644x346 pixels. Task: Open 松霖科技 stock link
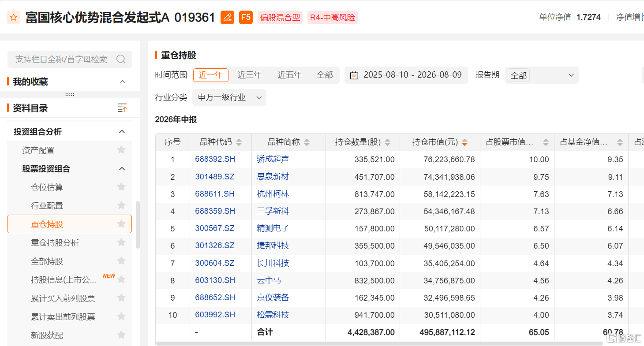point(273,315)
